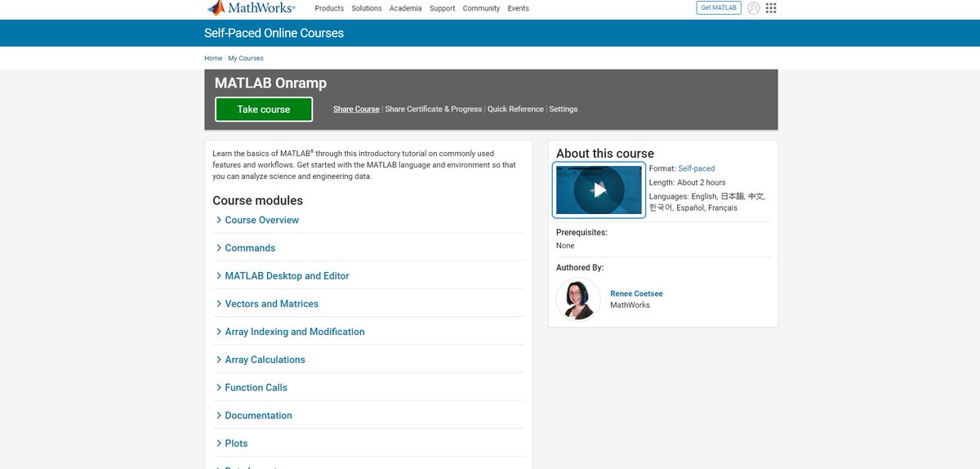The height and width of the screenshot is (469, 980).
Task: Click the Get MATLAB button
Action: click(719, 8)
